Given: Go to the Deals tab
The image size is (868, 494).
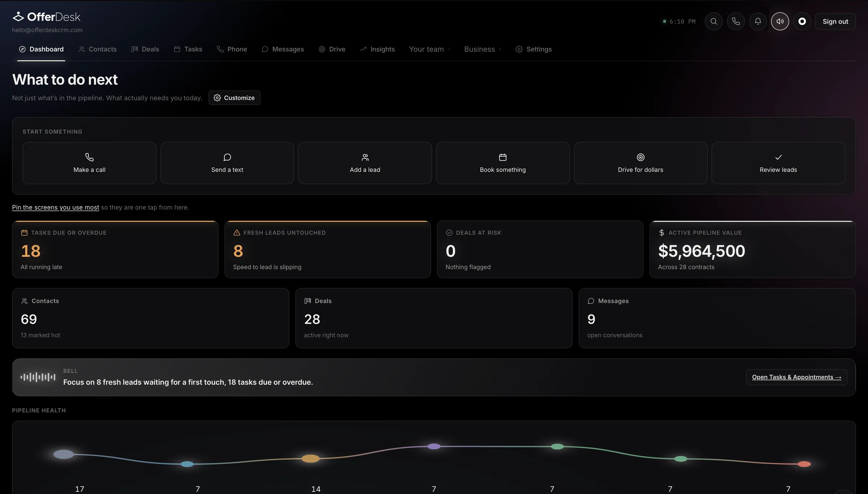Looking at the screenshot, I should coord(145,49).
